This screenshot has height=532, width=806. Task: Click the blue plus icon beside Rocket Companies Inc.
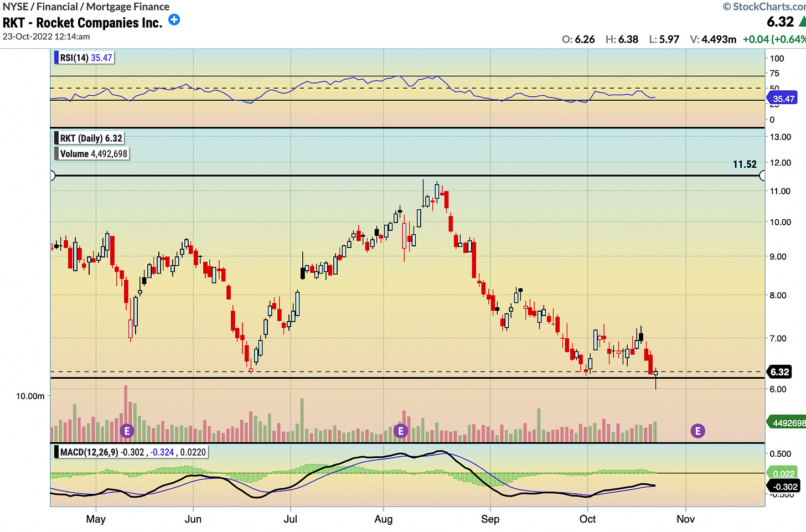coord(174,20)
